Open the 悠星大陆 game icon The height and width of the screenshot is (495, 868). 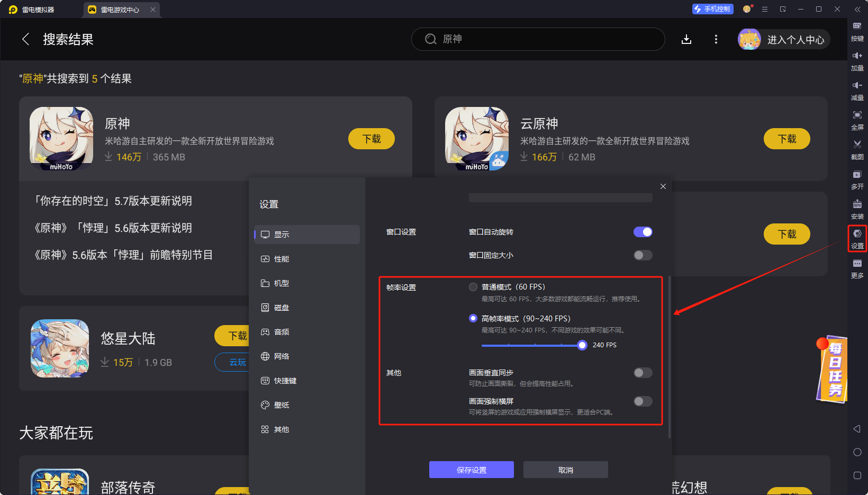[x=60, y=348]
